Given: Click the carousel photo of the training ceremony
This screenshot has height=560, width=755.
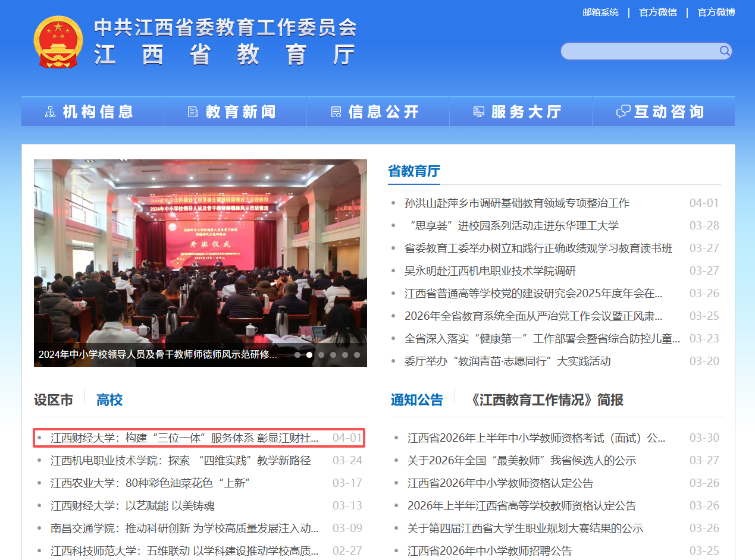Looking at the screenshot, I should tap(200, 250).
